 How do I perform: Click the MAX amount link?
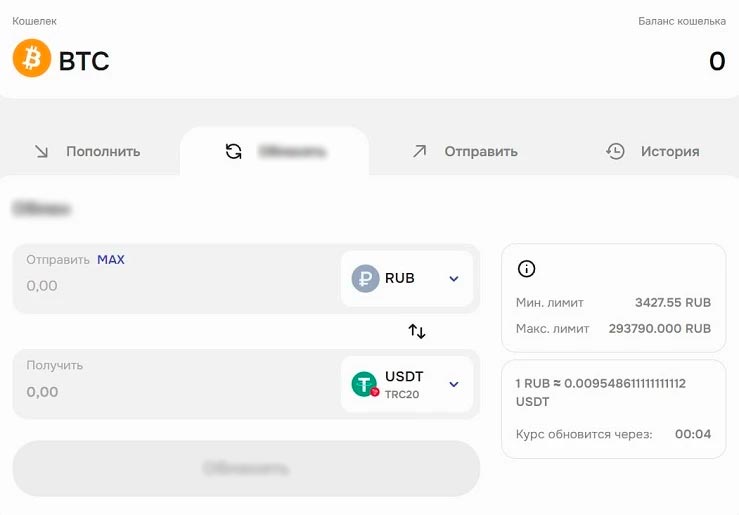click(x=111, y=260)
